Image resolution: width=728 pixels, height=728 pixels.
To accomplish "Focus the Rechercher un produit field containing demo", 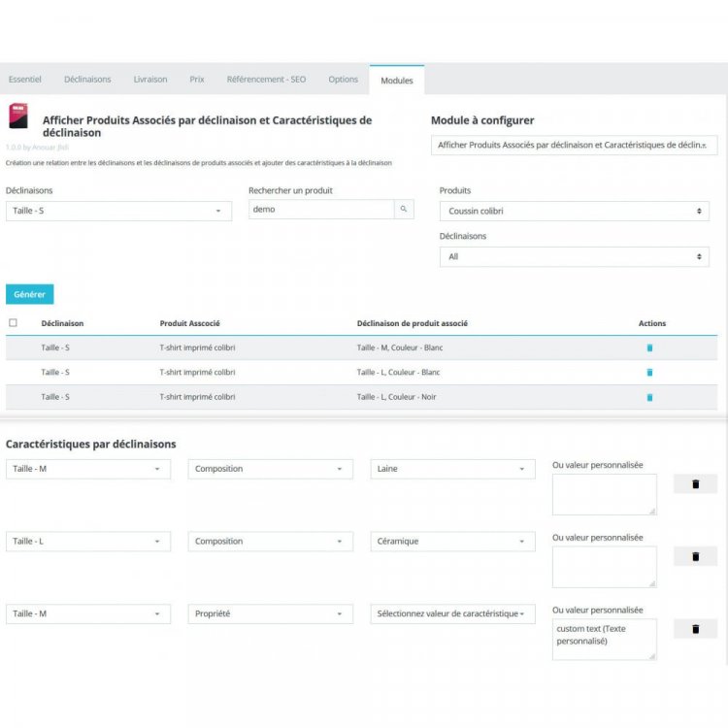I will coord(321,210).
